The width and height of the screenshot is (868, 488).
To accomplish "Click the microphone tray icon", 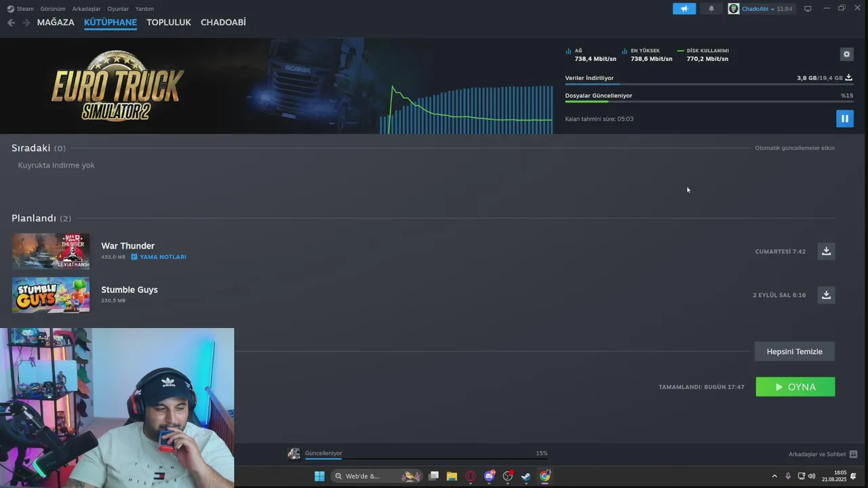I will pyautogui.click(x=788, y=476).
